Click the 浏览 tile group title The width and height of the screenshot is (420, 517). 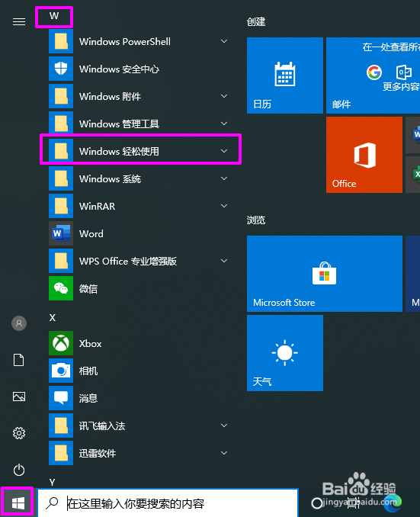[x=256, y=220]
